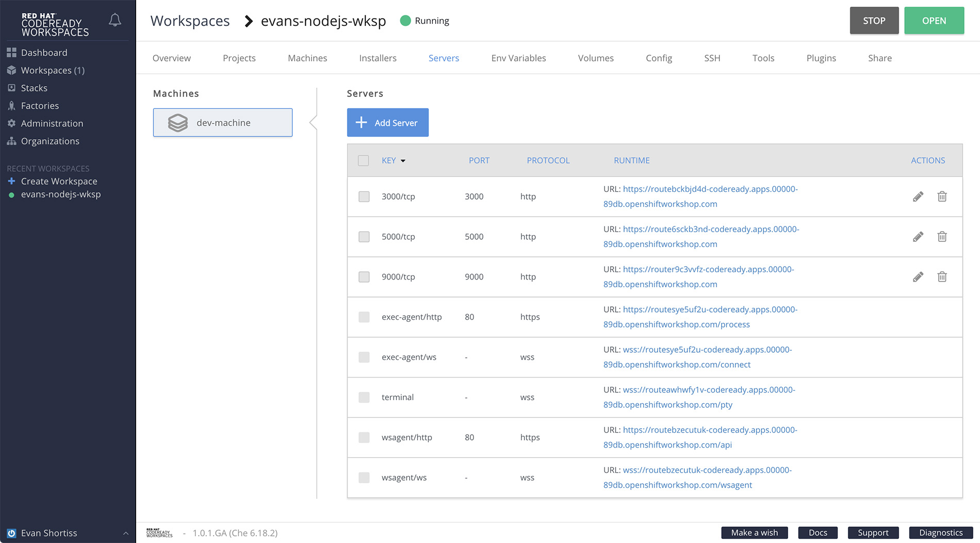Switch to the Projects tab
Viewport: 980px width, 543px height.
[239, 58]
